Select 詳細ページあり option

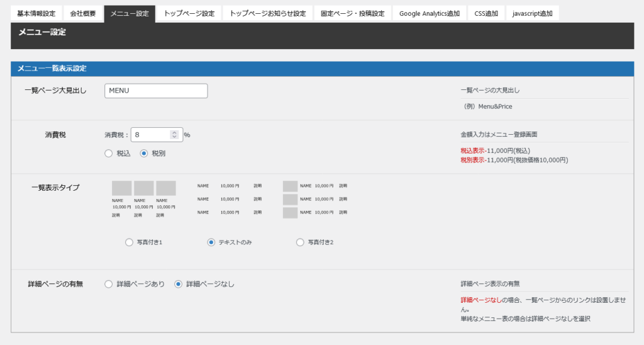[109, 284]
